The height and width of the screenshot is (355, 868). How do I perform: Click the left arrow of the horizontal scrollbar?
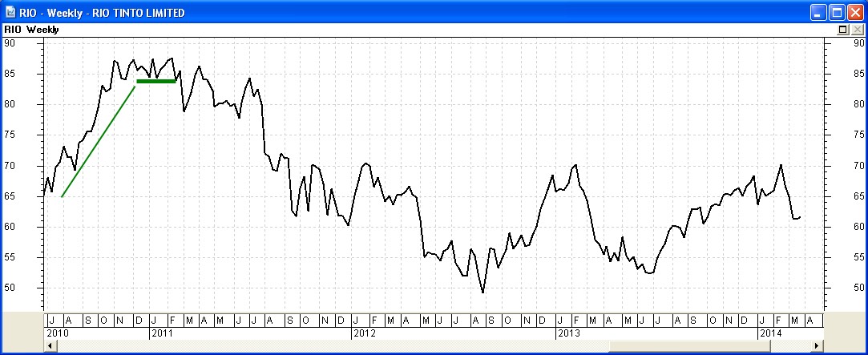pos(50,345)
